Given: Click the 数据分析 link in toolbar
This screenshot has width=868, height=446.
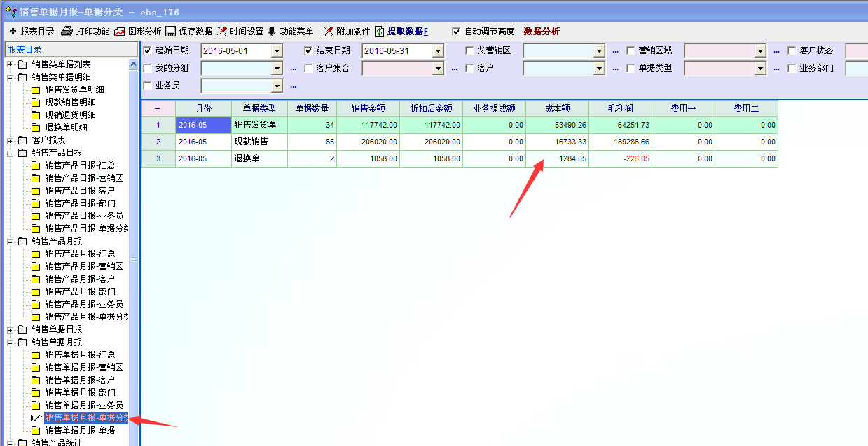Looking at the screenshot, I should [542, 32].
